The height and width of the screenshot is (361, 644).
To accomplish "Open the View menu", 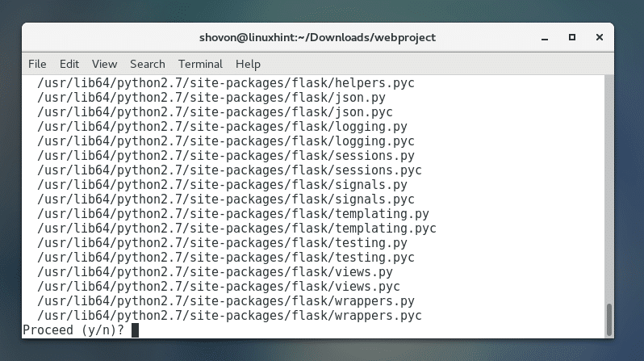I will pyautogui.click(x=104, y=64).
